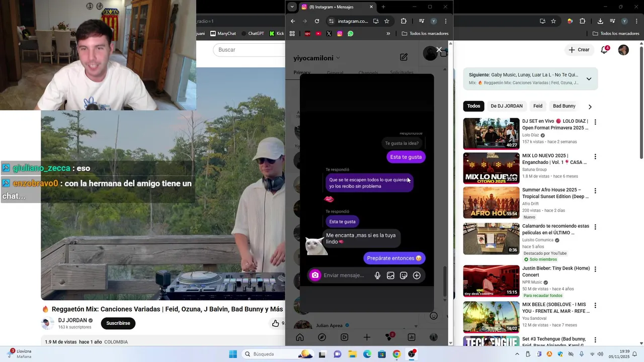Open Instagram Reels icon in bottom bar

(x=344, y=337)
